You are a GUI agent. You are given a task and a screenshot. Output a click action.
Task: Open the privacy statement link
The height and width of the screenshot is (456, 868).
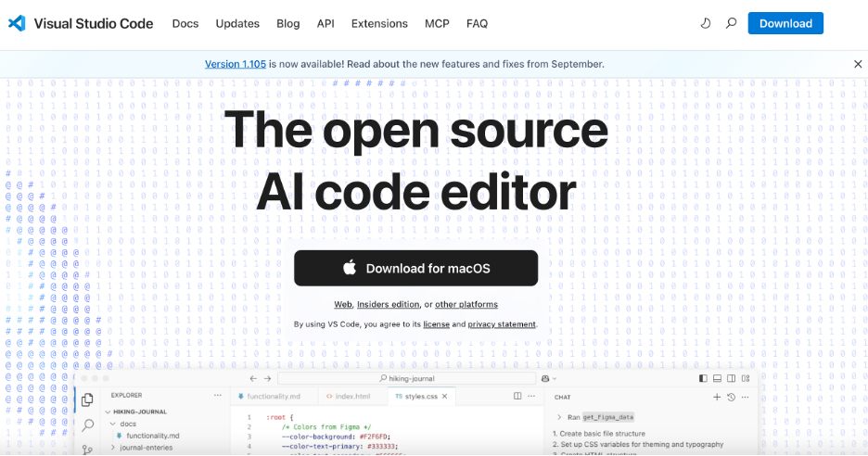502,324
